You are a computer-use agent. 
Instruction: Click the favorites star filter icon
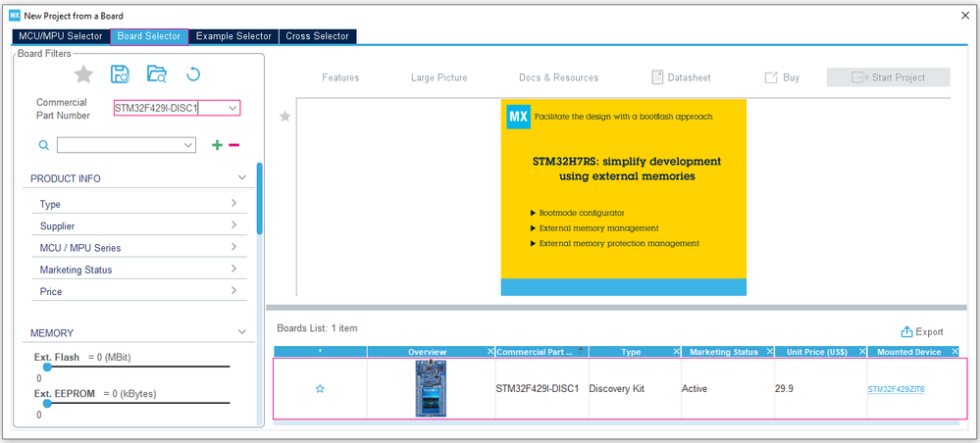pyautogui.click(x=83, y=75)
